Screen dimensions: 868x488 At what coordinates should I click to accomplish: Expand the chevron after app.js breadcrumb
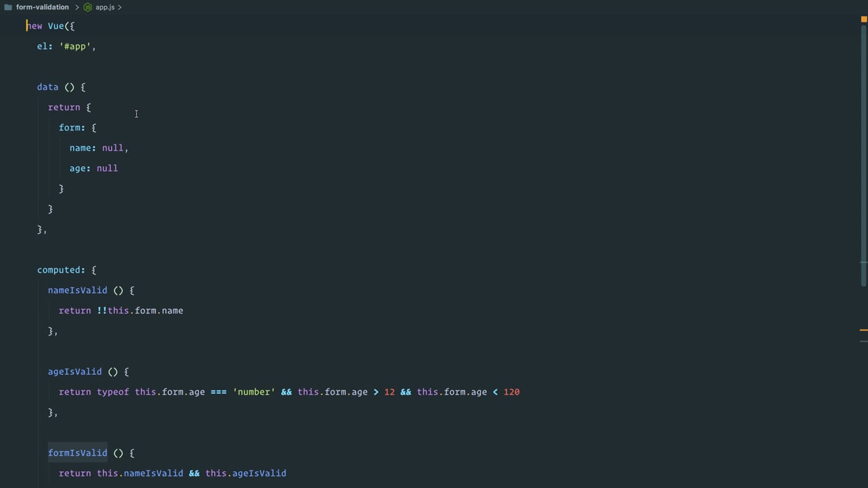(119, 7)
